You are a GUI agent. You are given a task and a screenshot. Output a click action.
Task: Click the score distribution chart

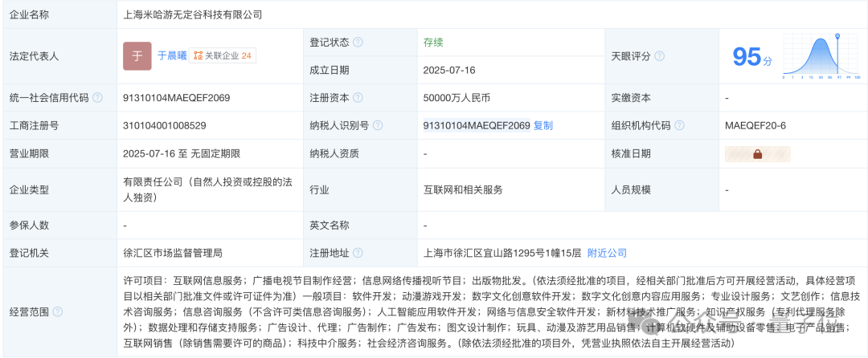[821, 56]
